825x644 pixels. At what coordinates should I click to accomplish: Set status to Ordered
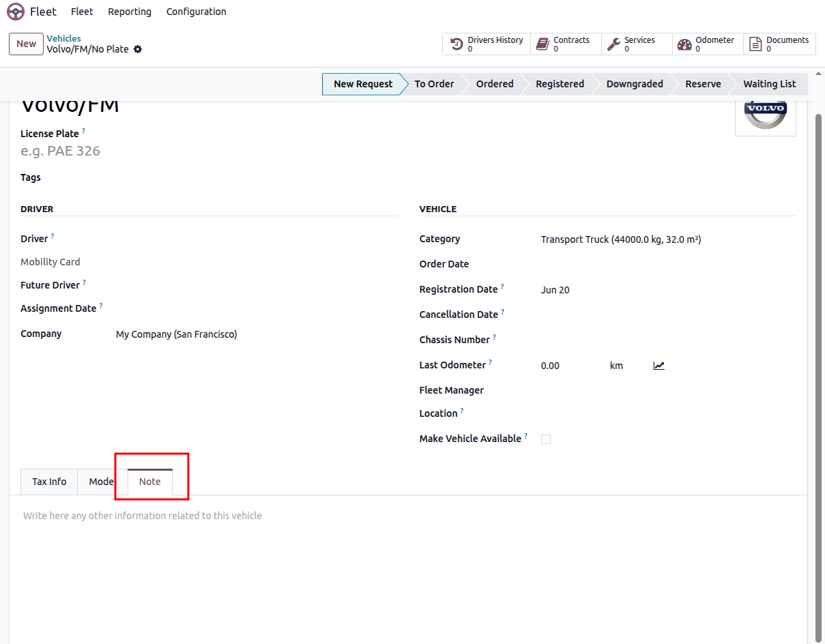click(x=495, y=84)
